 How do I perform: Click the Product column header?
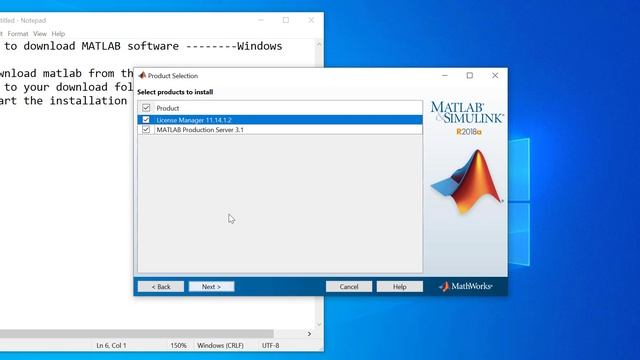168,108
